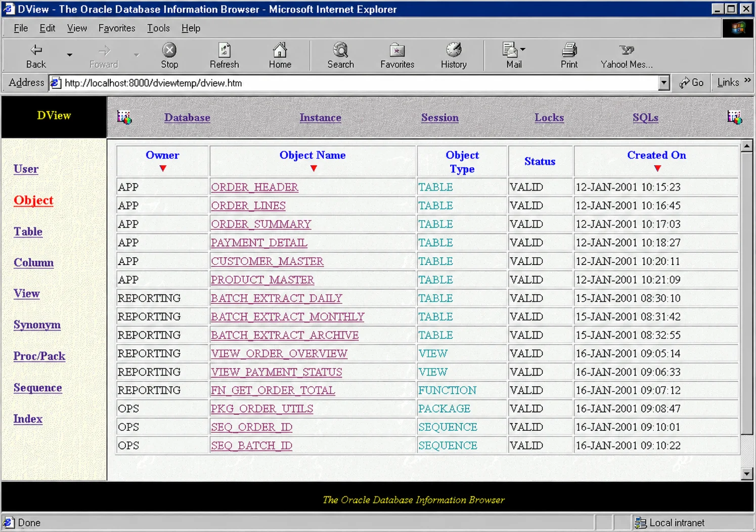Open the Forward button history dropdown arrow
The image size is (756, 532).
tap(137, 55)
